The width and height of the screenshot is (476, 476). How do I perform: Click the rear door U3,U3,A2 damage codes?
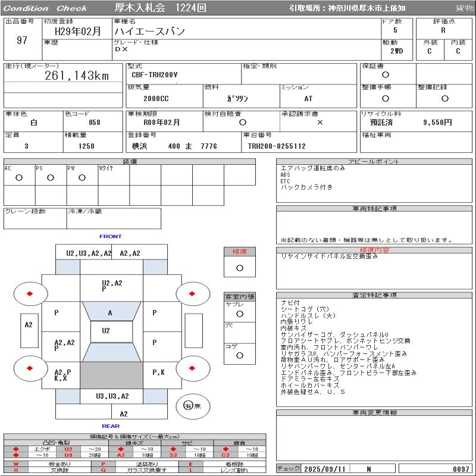click(112, 396)
